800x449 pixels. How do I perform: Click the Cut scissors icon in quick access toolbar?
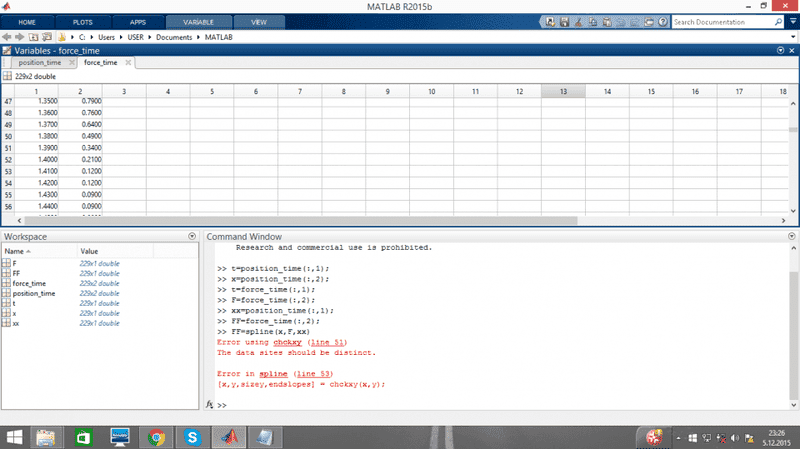[579, 22]
